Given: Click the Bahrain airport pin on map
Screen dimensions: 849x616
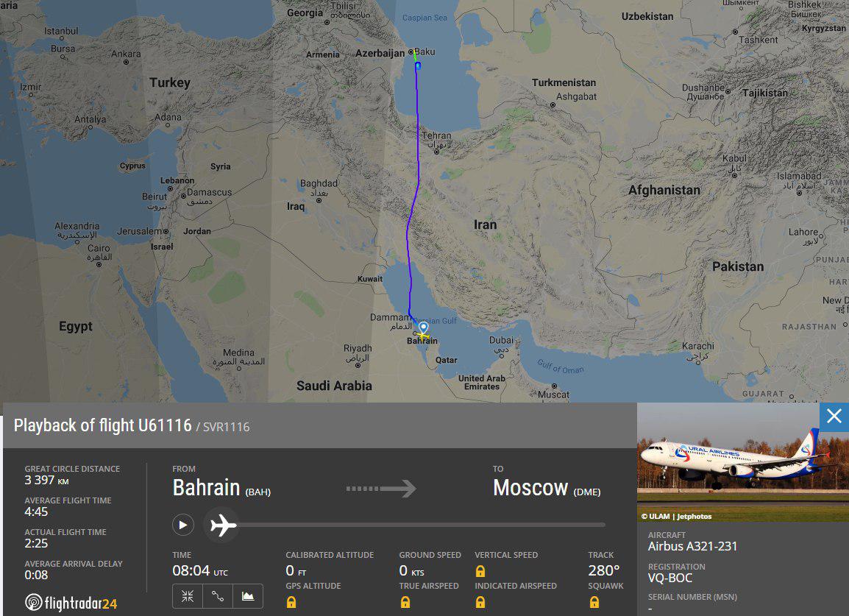Looking at the screenshot, I should (x=424, y=327).
